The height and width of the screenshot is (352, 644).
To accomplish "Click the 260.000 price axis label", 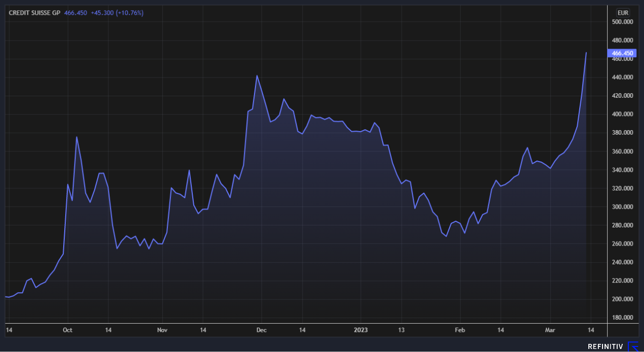I will click(x=622, y=244).
